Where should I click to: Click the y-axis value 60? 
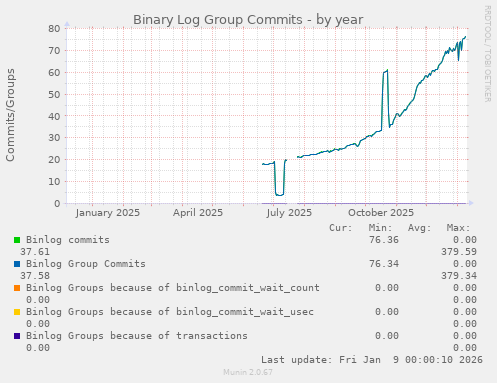54,72
